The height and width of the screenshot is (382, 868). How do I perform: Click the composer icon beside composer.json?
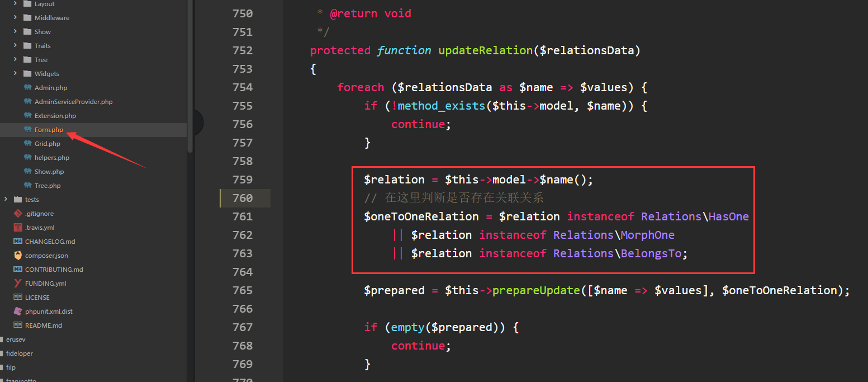pos(18,256)
